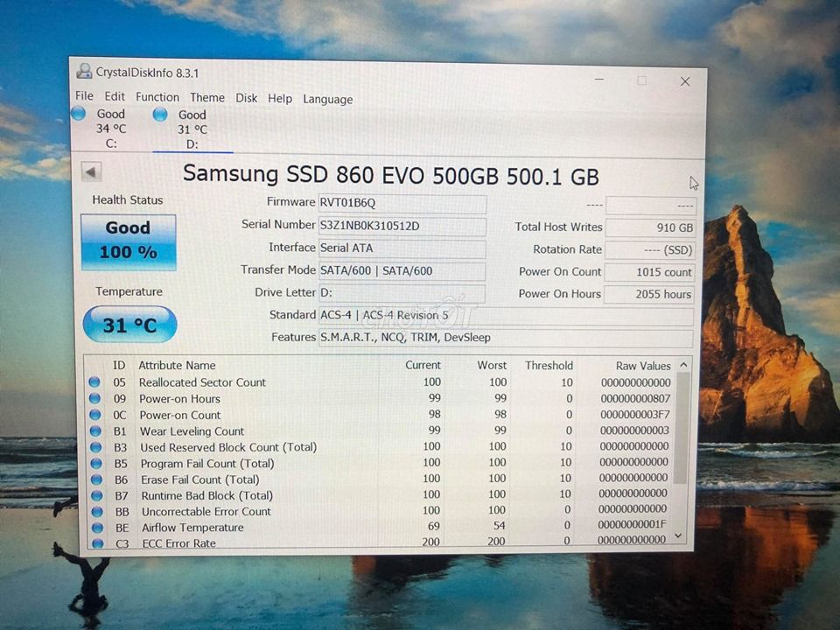Open the Edit menu
840x630 pixels.
click(115, 96)
